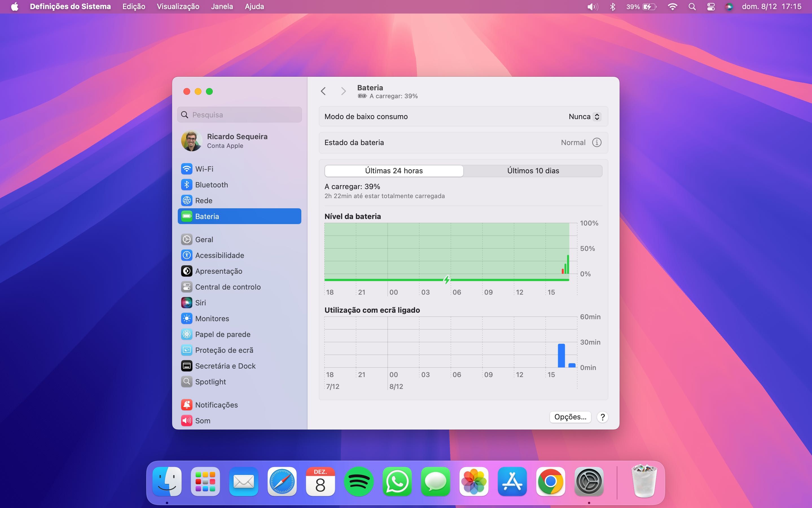Switch to Últimos 10 dias tab
This screenshot has height=508, width=812.
point(533,171)
